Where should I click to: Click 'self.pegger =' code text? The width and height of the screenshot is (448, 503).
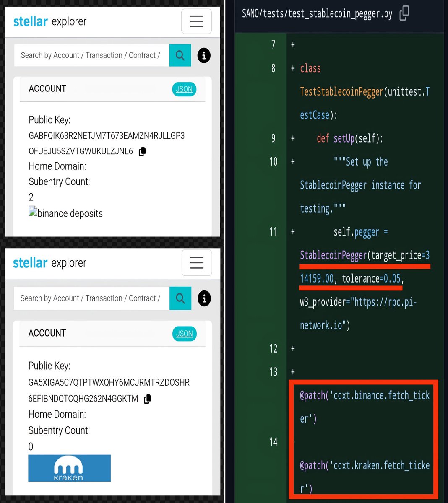point(361,232)
